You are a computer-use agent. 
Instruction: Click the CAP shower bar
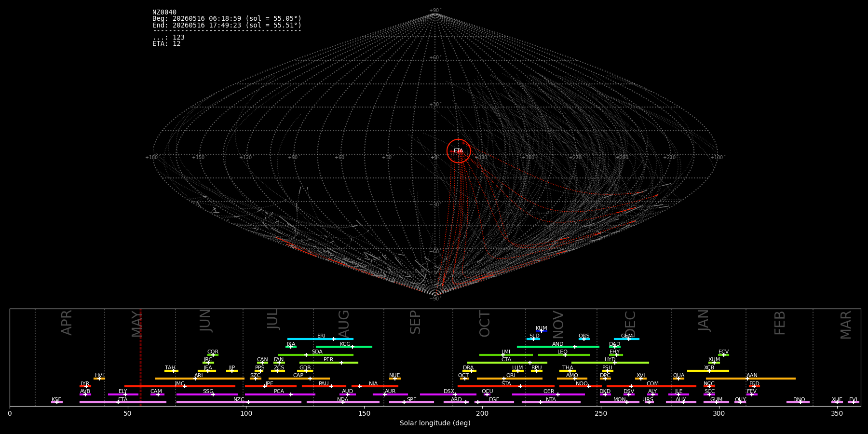point(299,379)
